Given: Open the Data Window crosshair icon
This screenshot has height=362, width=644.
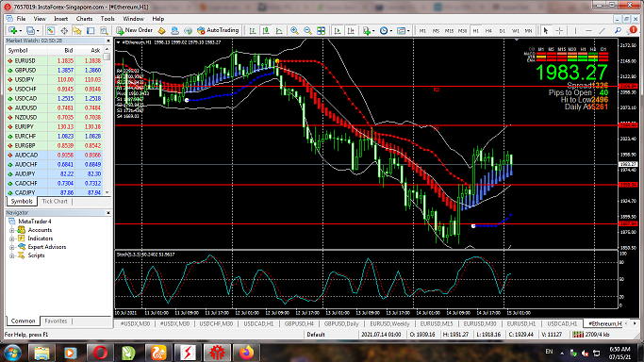Looking at the screenshot, I should [64, 31].
